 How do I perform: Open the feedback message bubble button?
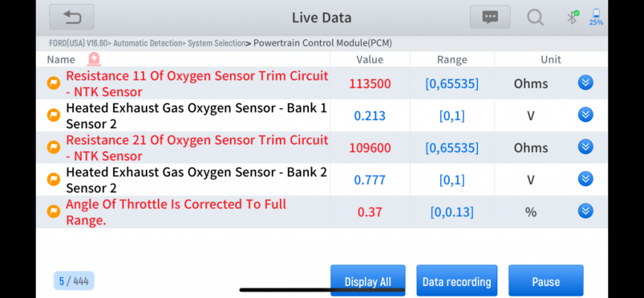pyautogui.click(x=490, y=17)
